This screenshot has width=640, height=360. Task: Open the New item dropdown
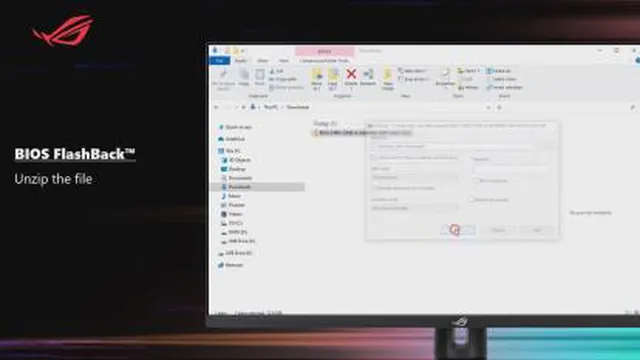point(412,71)
